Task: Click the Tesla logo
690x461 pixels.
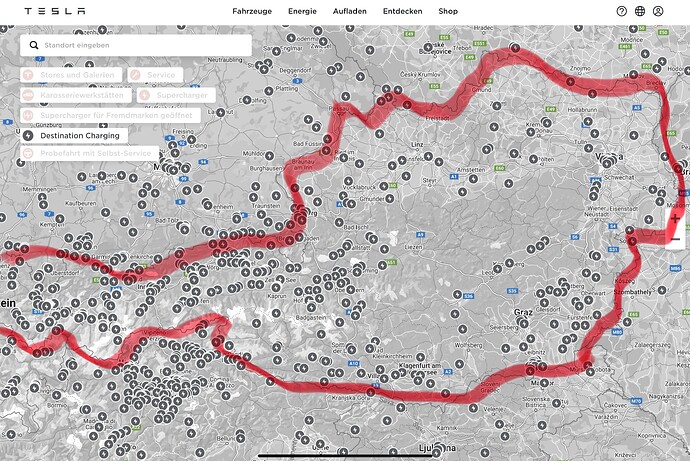Action: (x=55, y=11)
